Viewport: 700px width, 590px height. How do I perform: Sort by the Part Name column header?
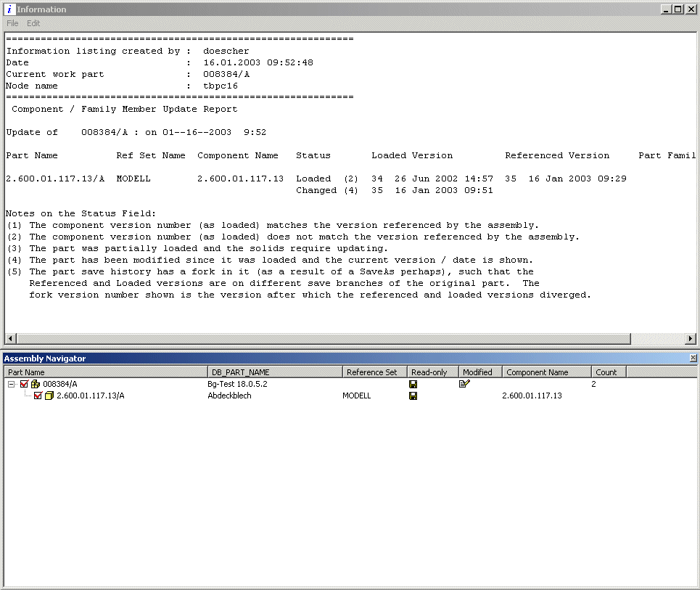pyautogui.click(x=106, y=372)
